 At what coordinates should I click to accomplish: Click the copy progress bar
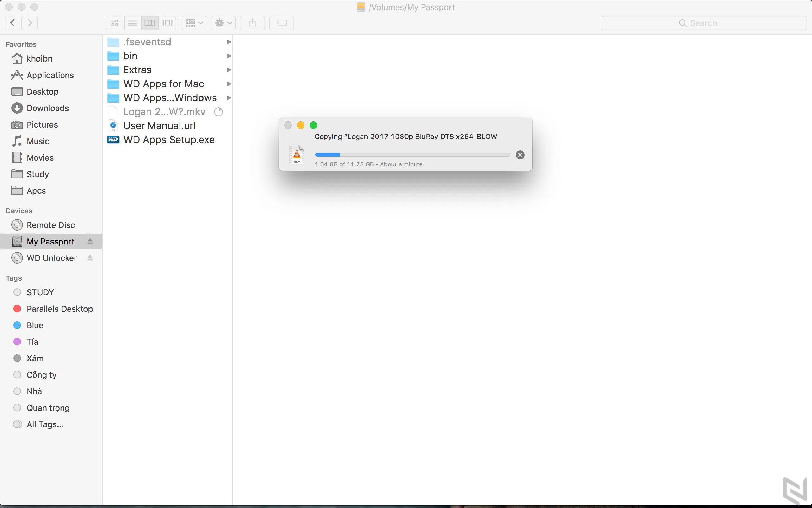[412, 155]
